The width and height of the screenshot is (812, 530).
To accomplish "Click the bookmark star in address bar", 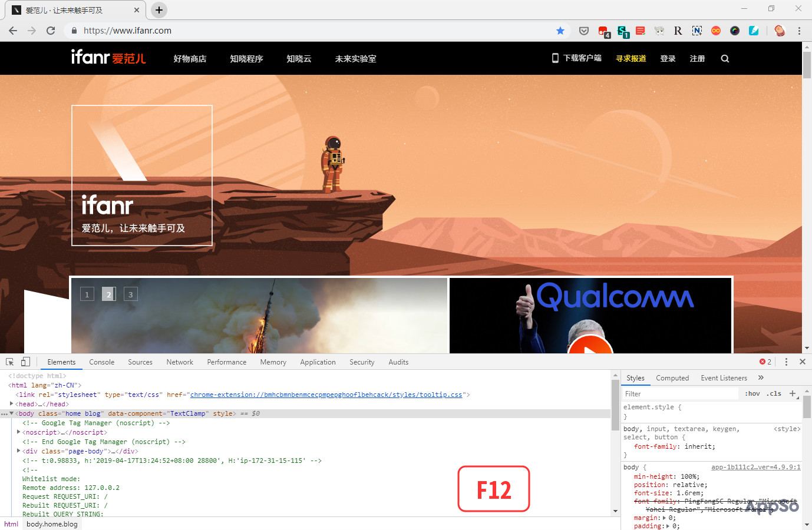I will [x=561, y=31].
